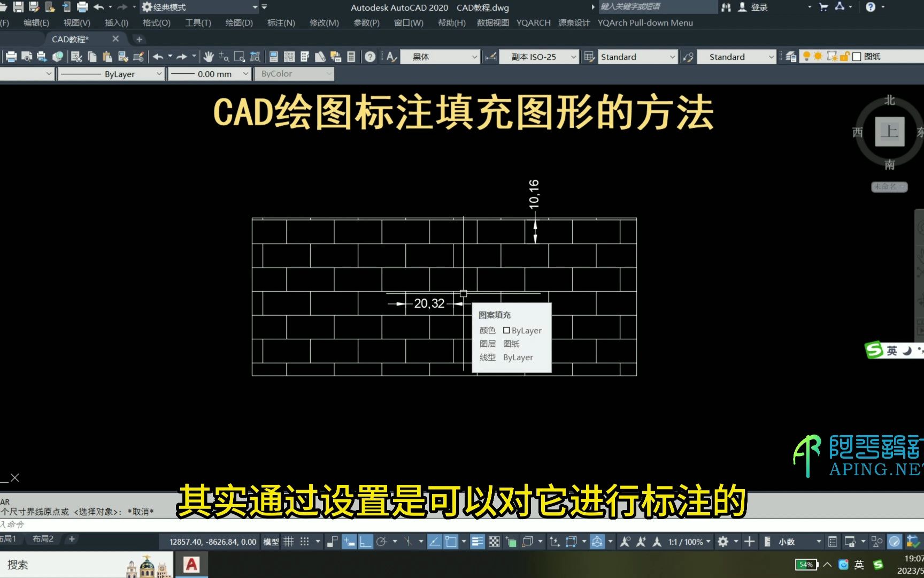Image resolution: width=924 pixels, height=578 pixels.
Task: Activate the Zoom Window tool
Action: point(240,56)
